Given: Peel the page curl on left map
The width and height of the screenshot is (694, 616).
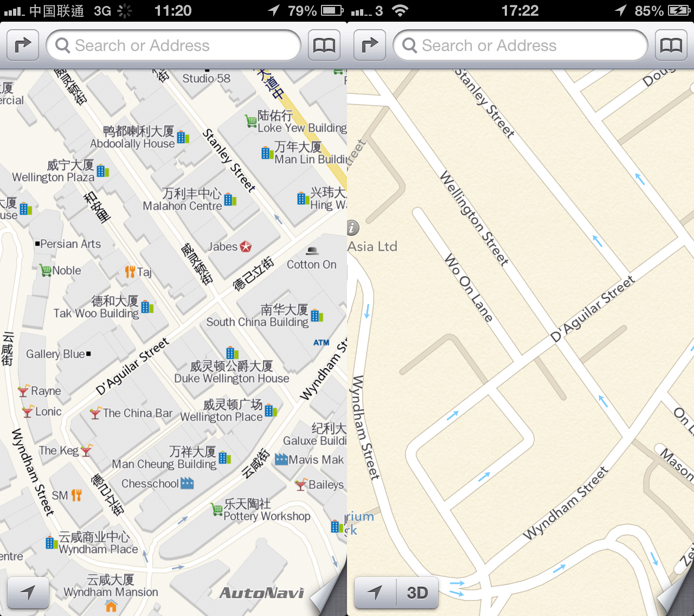Looking at the screenshot, I should (x=330, y=596).
